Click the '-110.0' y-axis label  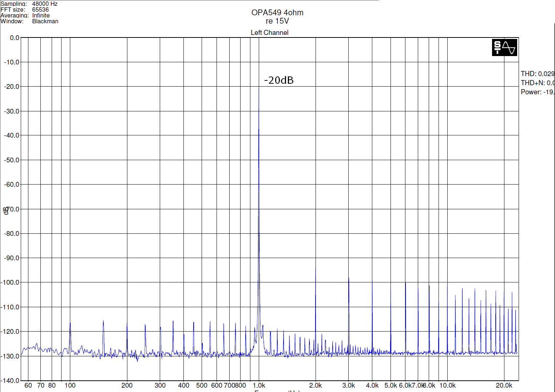pyautogui.click(x=10, y=307)
